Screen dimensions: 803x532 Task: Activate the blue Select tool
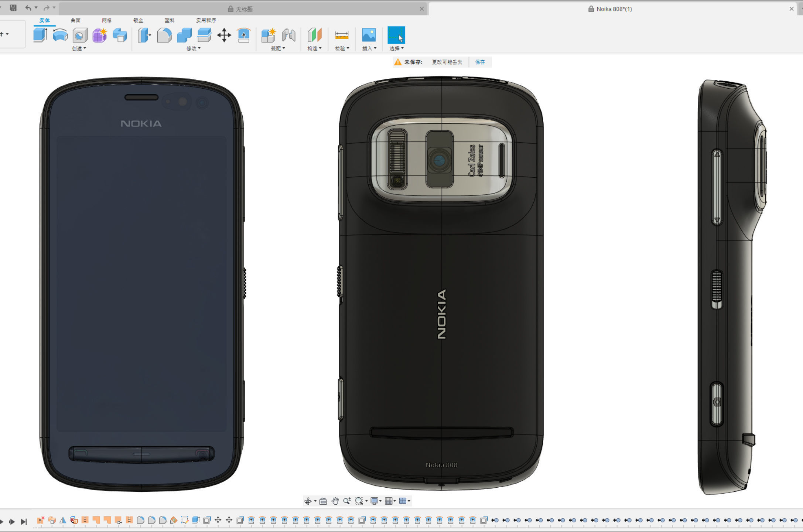point(396,35)
